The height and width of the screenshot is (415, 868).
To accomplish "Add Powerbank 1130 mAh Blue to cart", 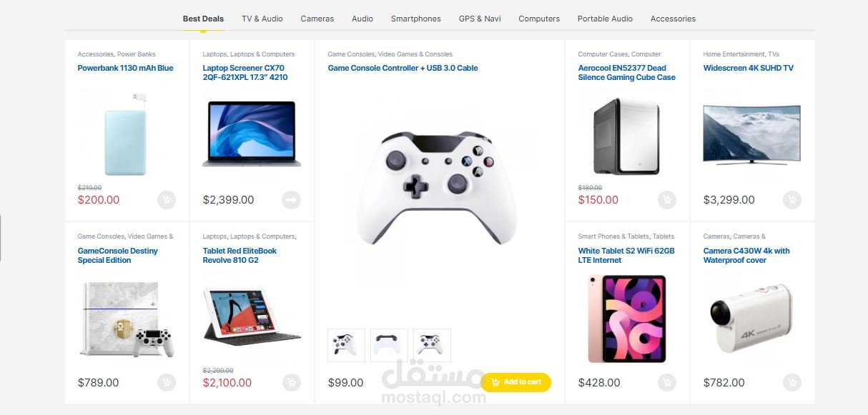I will pyautogui.click(x=166, y=200).
